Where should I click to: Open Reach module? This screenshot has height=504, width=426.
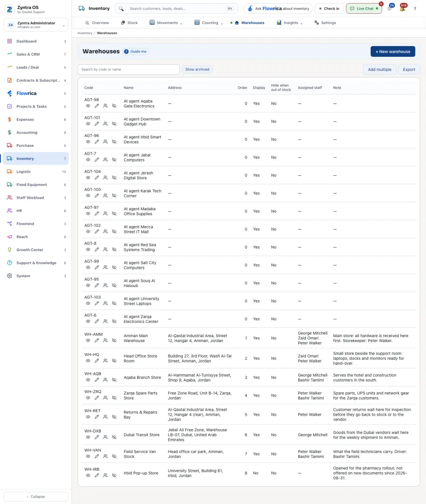(x=36, y=236)
